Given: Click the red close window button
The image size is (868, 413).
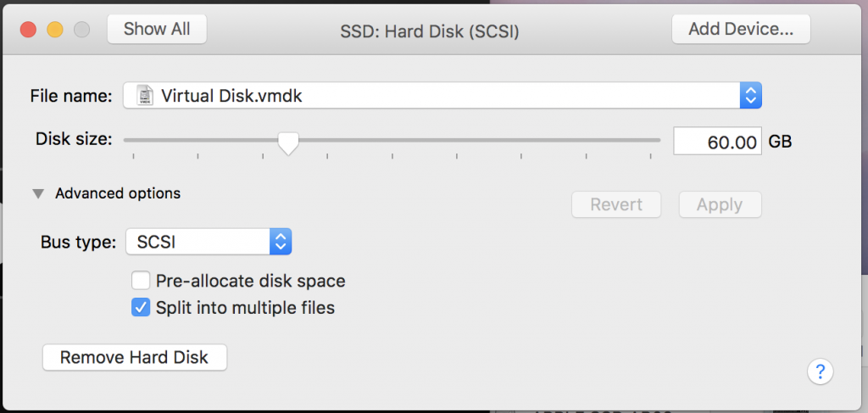Looking at the screenshot, I should (x=28, y=30).
